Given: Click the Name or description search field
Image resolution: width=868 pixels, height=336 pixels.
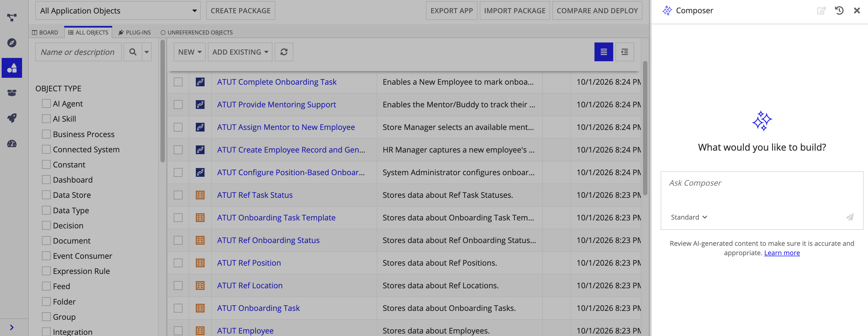Looking at the screenshot, I should click(79, 52).
